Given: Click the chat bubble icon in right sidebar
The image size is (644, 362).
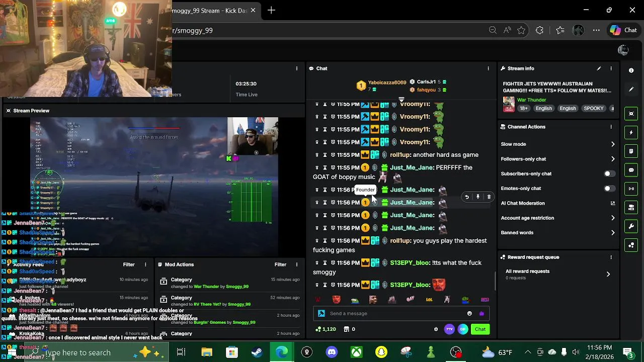Looking at the screenshot, I should click(x=631, y=170).
